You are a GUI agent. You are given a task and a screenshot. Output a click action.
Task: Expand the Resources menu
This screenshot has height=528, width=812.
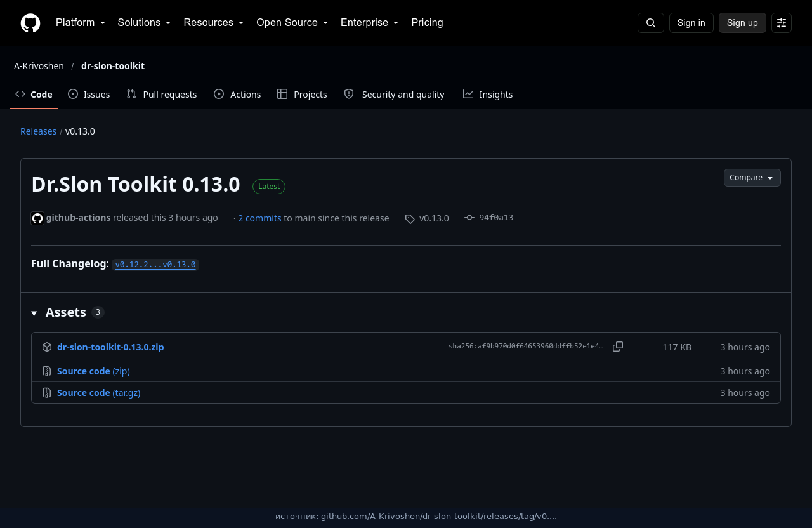click(214, 23)
